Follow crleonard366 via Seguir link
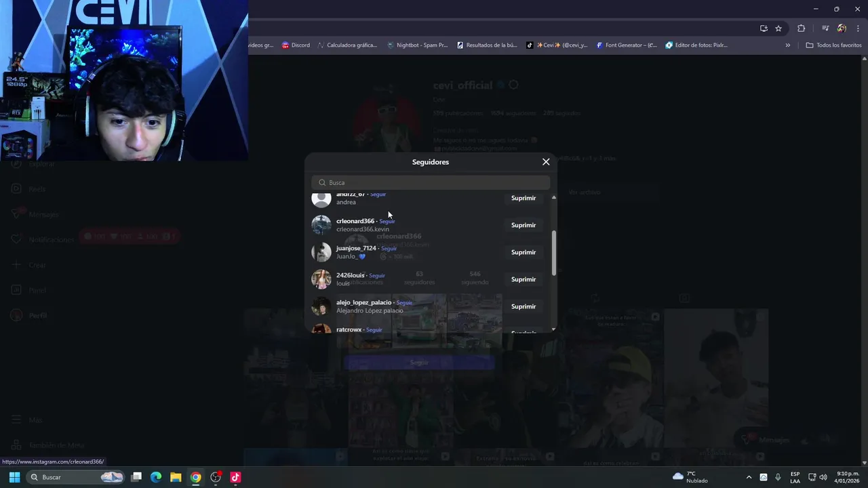Image resolution: width=868 pixels, height=488 pixels. click(x=387, y=221)
